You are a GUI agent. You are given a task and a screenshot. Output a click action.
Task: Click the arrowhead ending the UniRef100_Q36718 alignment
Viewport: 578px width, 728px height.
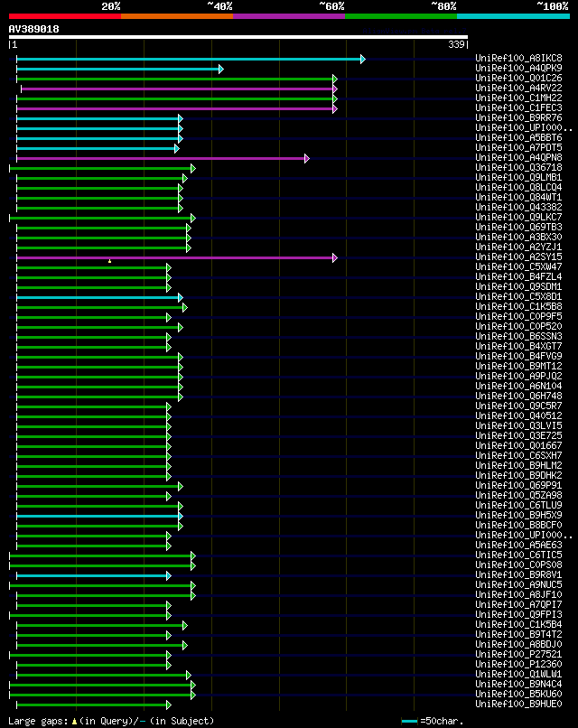(x=193, y=169)
